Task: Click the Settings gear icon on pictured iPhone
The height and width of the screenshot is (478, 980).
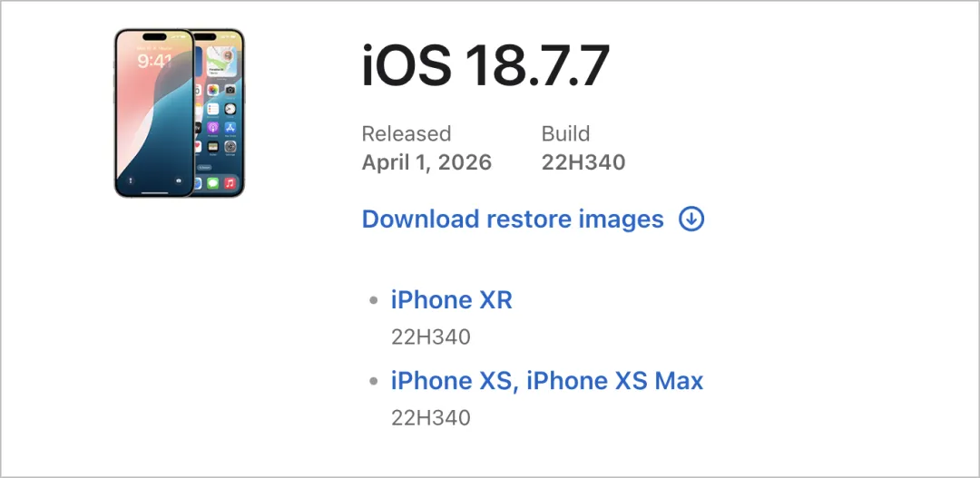Action: [230, 146]
